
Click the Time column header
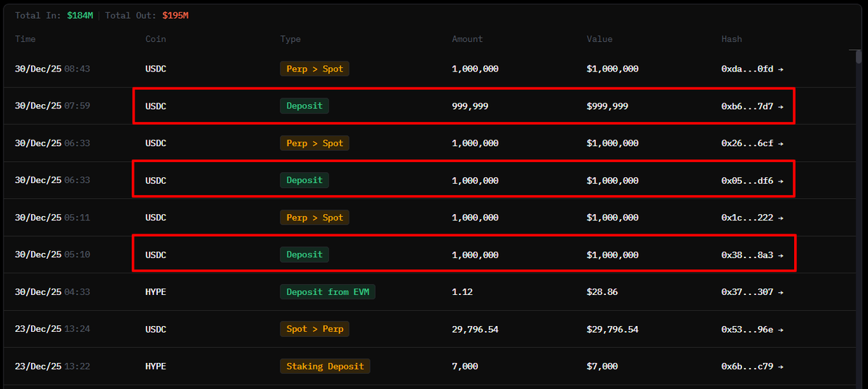[25, 39]
